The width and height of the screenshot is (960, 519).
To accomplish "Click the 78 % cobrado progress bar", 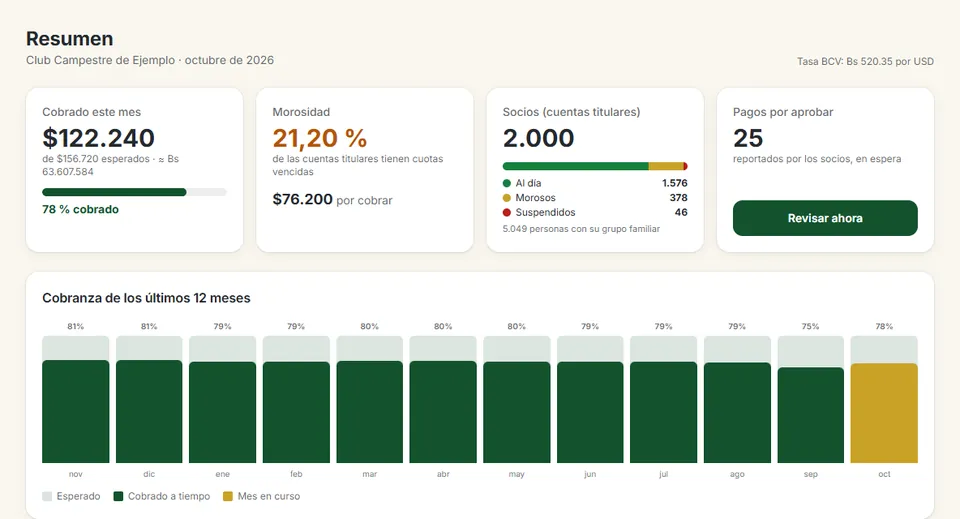I will coord(134,192).
